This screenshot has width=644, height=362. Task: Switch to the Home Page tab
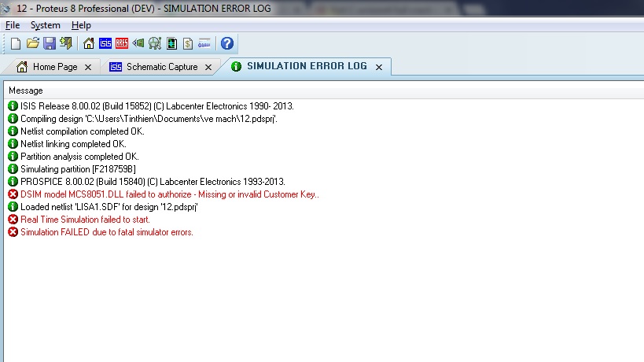55,67
